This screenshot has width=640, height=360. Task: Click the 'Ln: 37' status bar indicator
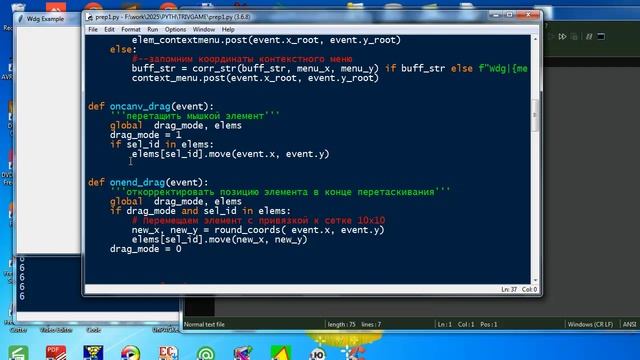click(x=509, y=289)
